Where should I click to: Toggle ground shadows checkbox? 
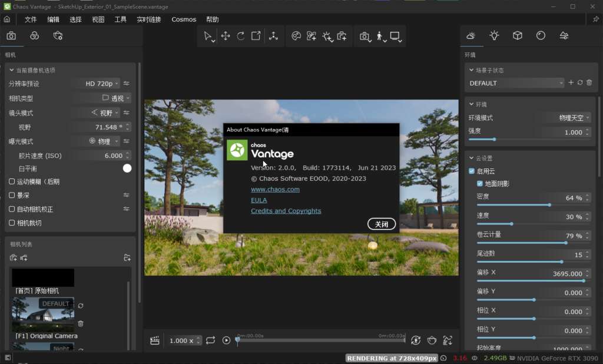click(x=479, y=184)
